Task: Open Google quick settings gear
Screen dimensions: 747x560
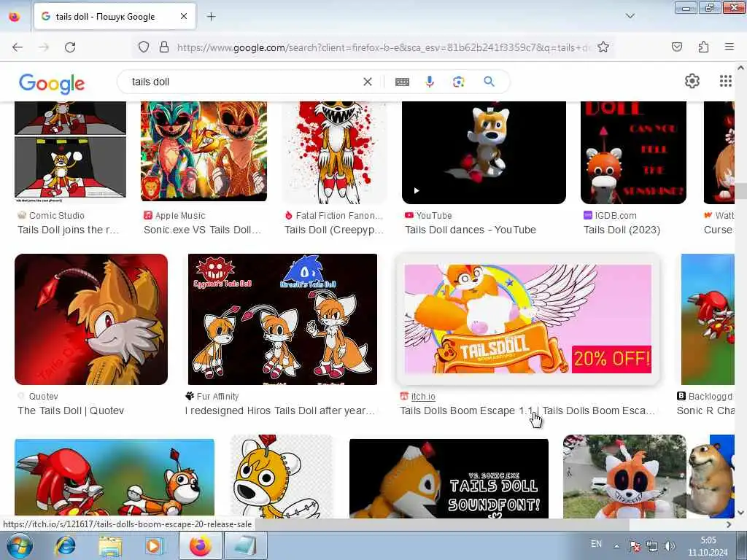Action: click(692, 82)
